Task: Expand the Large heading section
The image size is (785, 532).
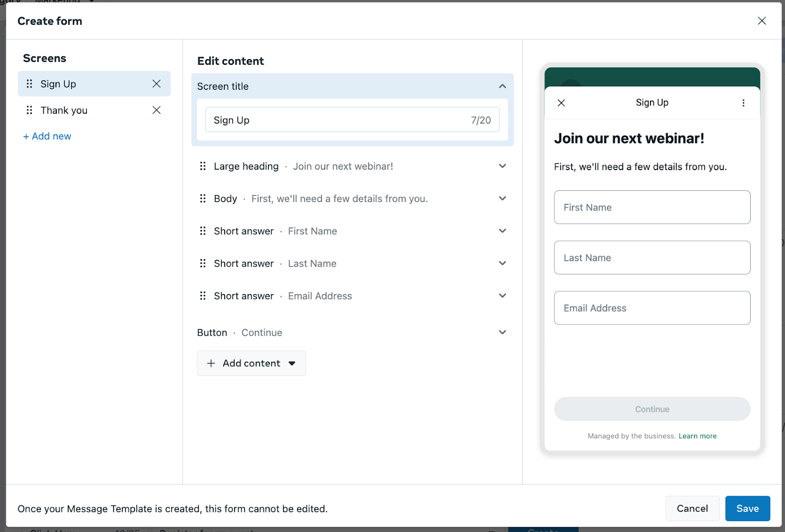Action: click(502, 166)
